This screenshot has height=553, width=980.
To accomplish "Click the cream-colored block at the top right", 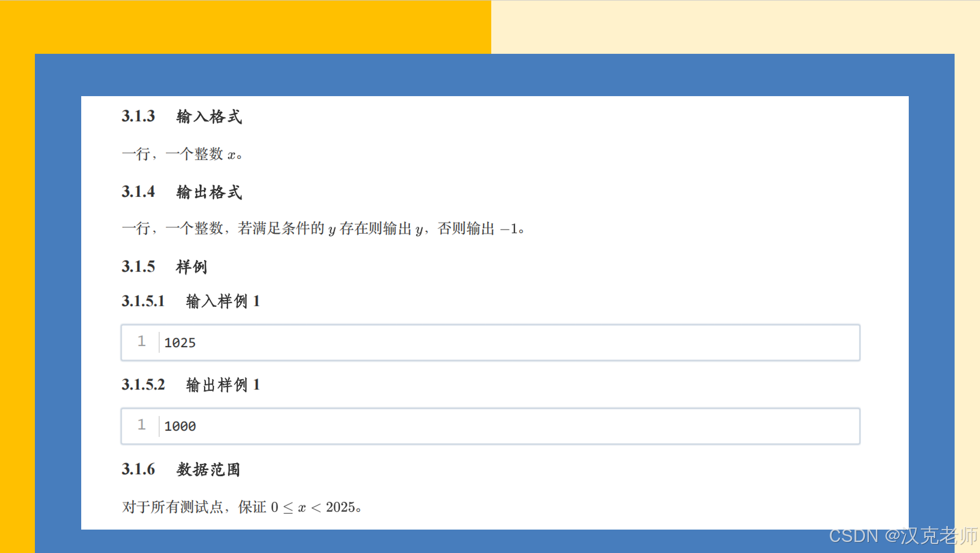I will [x=732, y=26].
